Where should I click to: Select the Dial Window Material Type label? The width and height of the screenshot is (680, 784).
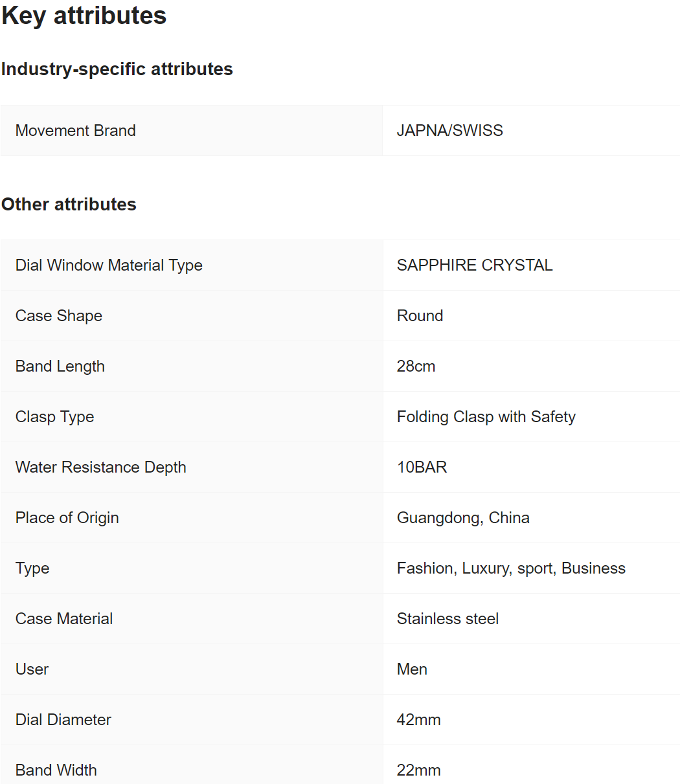pos(109,265)
